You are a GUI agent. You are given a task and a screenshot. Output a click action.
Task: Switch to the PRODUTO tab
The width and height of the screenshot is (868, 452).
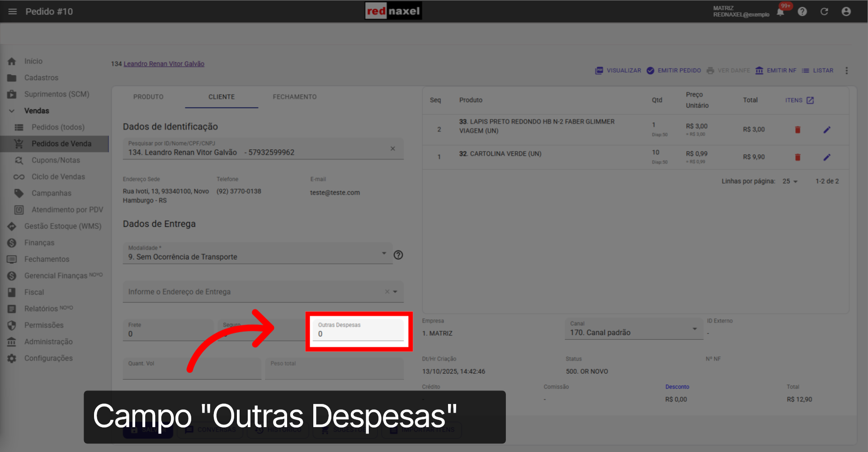(148, 97)
